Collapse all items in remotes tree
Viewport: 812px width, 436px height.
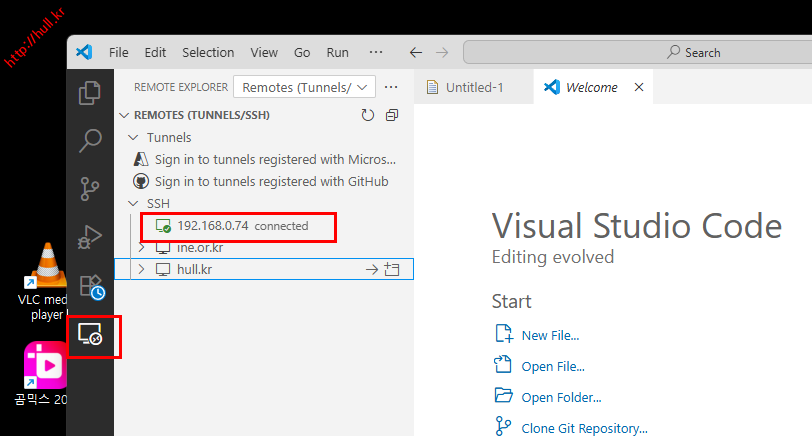[x=392, y=115]
